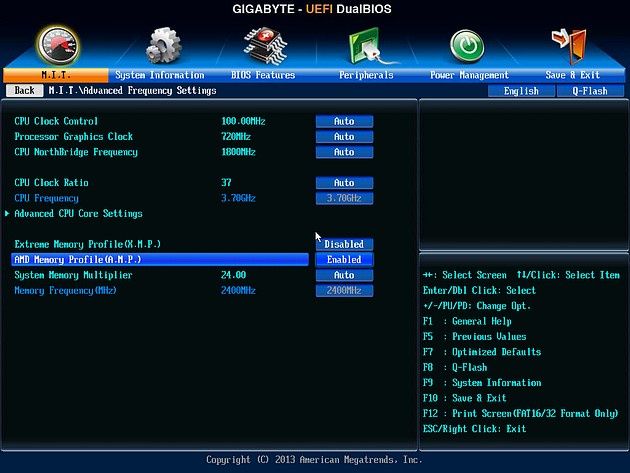Change System Memory Multiplier Auto option

344,275
